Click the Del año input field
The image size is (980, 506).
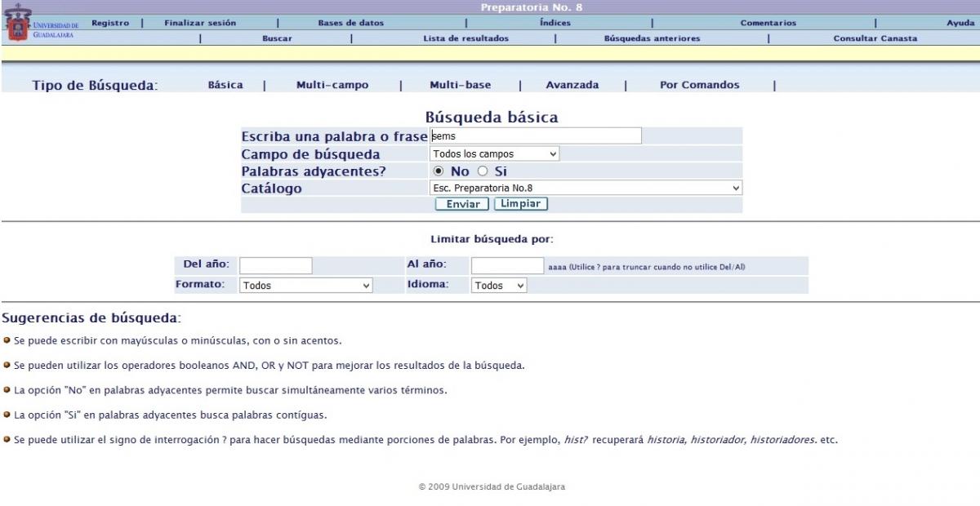click(276, 265)
